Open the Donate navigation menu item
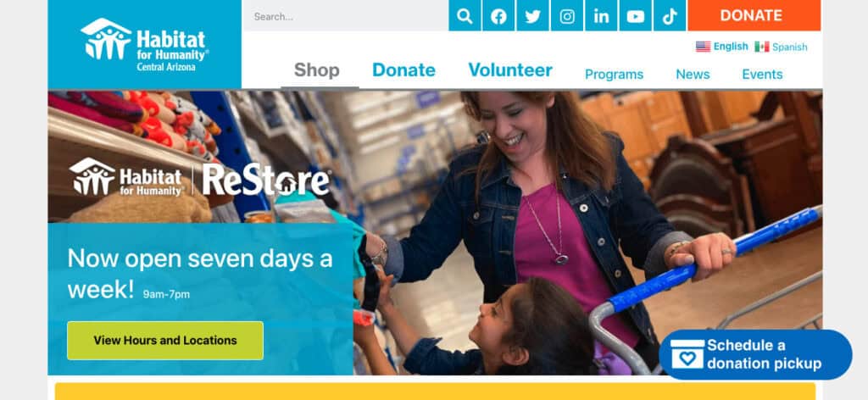The height and width of the screenshot is (400, 868). point(403,70)
